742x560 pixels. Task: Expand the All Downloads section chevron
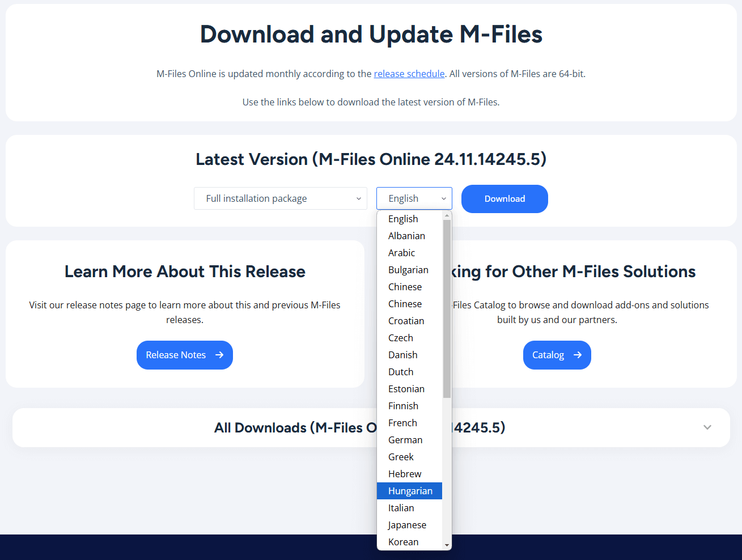pos(707,427)
